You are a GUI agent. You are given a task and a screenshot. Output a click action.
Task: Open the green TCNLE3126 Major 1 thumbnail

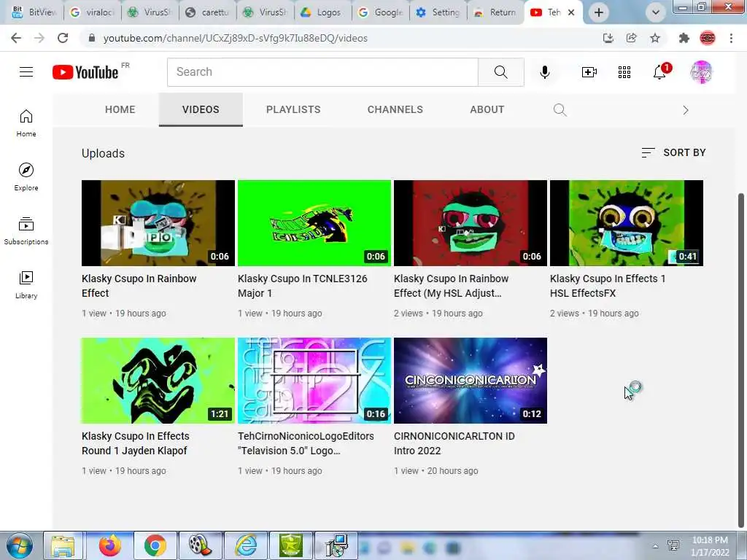(314, 223)
